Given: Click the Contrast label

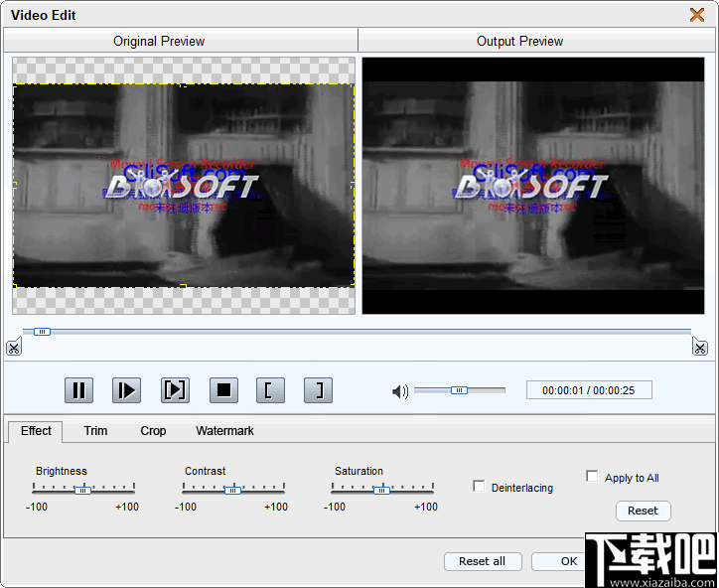Looking at the screenshot, I should pyautogui.click(x=205, y=471).
